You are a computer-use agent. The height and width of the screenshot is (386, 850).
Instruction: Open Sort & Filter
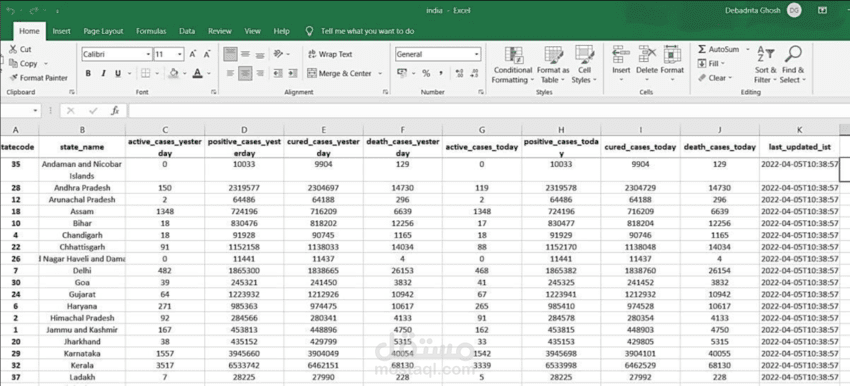click(x=765, y=65)
